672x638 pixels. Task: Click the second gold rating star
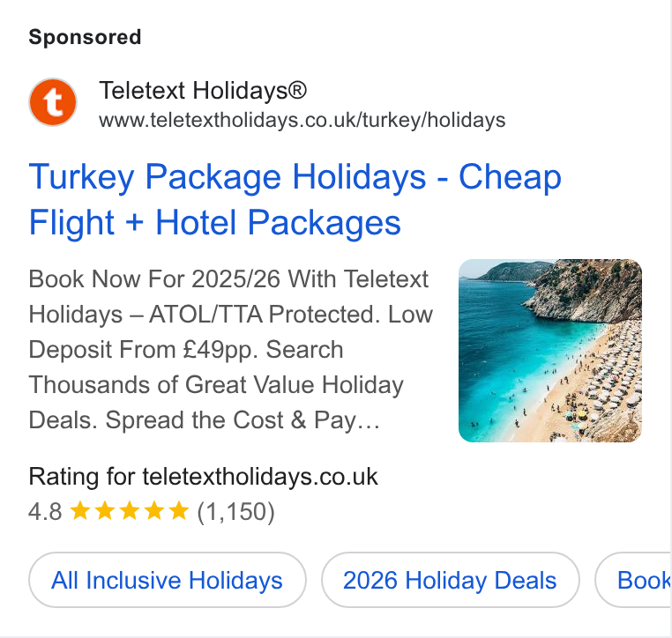[105, 510]
